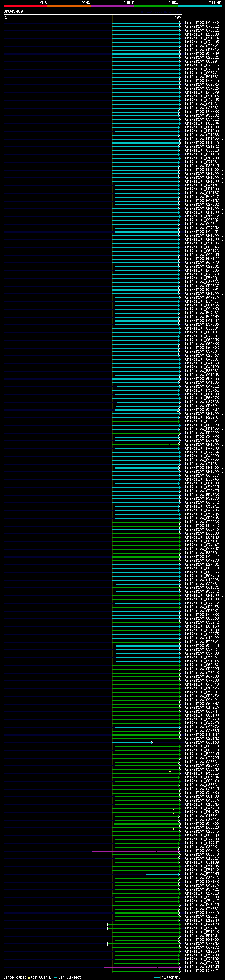This screenshot has width=225, height=980.
Task: Select label UniRef100_P39078
Action: pos(202,499)
